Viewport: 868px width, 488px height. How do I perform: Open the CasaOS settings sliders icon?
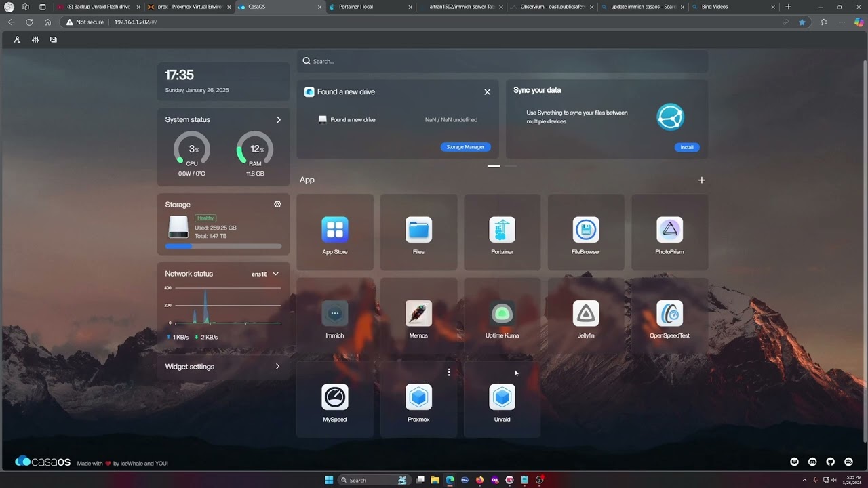pyautogui.click(x=35, y=39)
